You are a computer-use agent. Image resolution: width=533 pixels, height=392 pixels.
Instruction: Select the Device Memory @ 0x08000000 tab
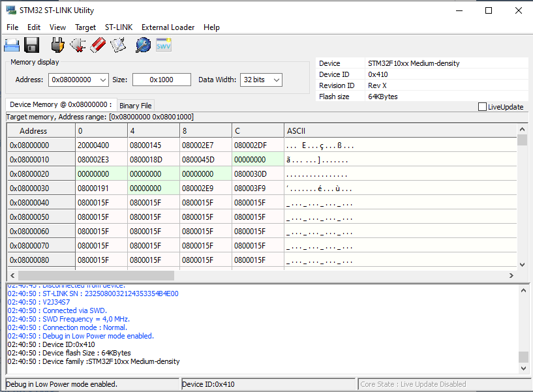point(61,104)
